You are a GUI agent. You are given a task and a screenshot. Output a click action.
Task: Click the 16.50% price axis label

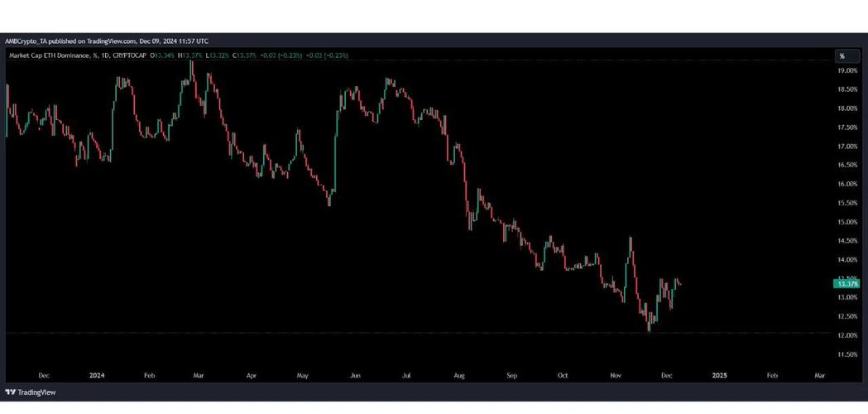pos(847,165)
